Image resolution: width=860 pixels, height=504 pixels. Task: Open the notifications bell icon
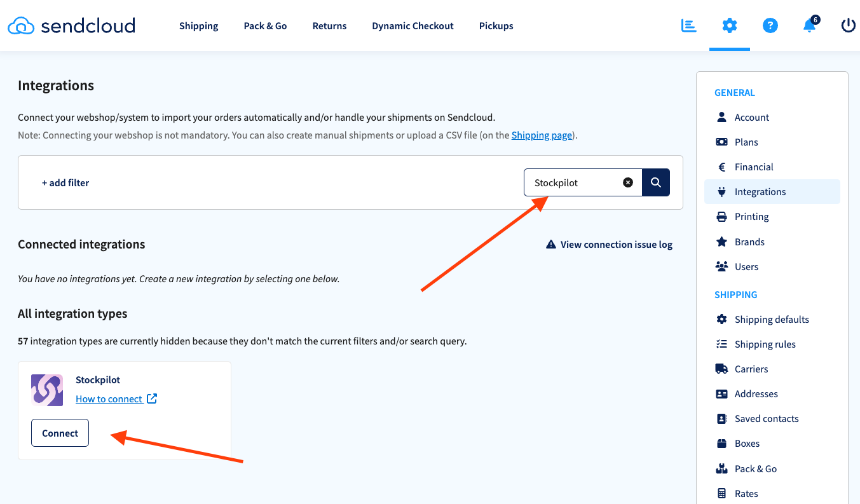[809, 25]
